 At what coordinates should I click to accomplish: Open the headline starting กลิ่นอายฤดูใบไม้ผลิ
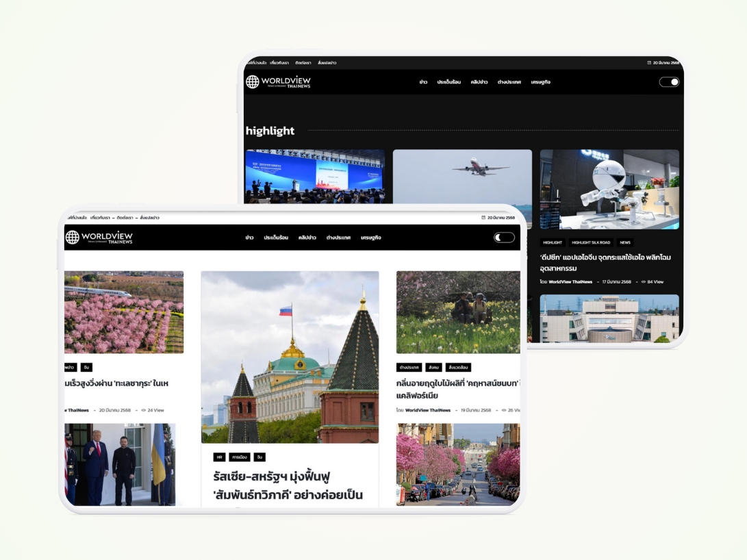[458, 389]
